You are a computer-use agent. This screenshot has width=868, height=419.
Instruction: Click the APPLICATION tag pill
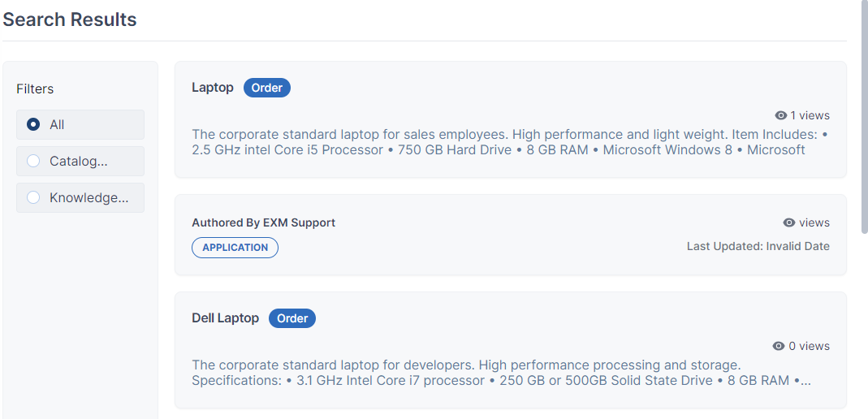click(x=235, y=248)
